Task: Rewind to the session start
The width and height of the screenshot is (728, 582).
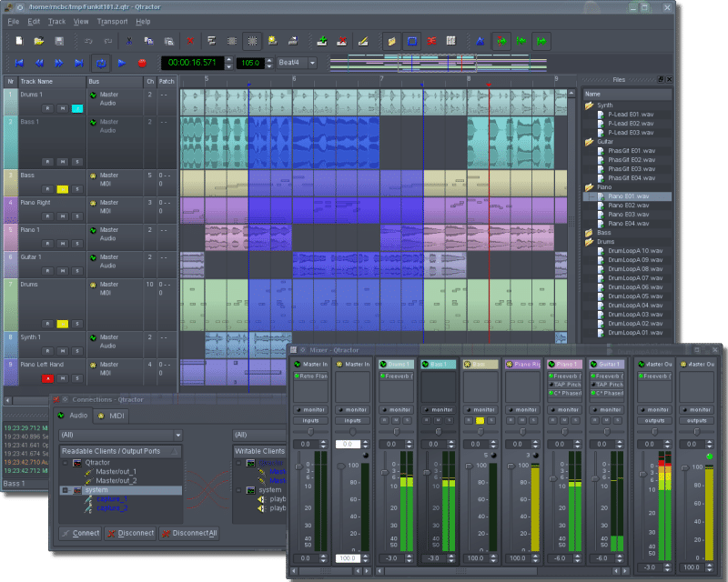Action: 19,63
